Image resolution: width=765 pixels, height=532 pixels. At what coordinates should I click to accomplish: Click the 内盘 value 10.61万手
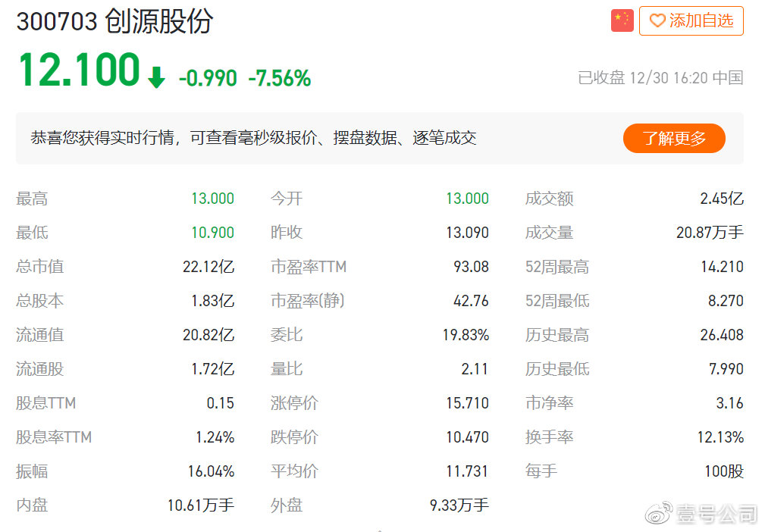pyautogui.click(x=201, y=505)
